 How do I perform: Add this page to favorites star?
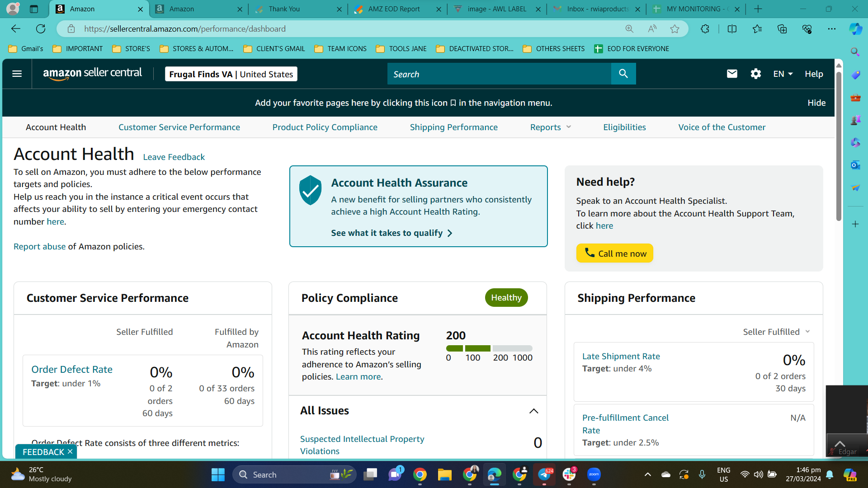pos(675,29)
